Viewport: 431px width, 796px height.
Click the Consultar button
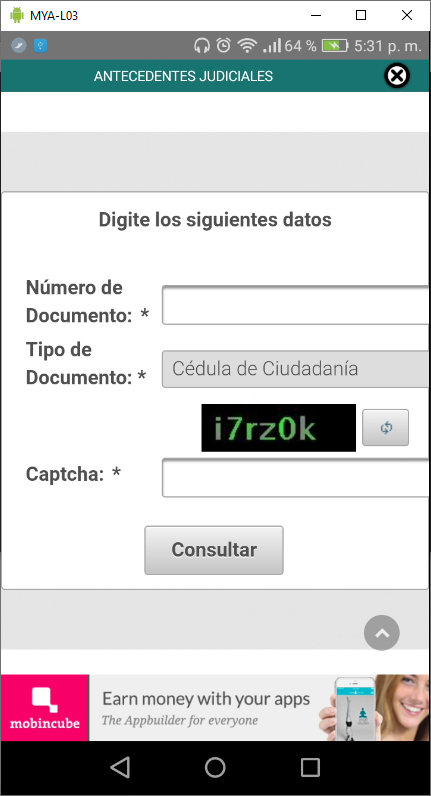click(214, 550)
